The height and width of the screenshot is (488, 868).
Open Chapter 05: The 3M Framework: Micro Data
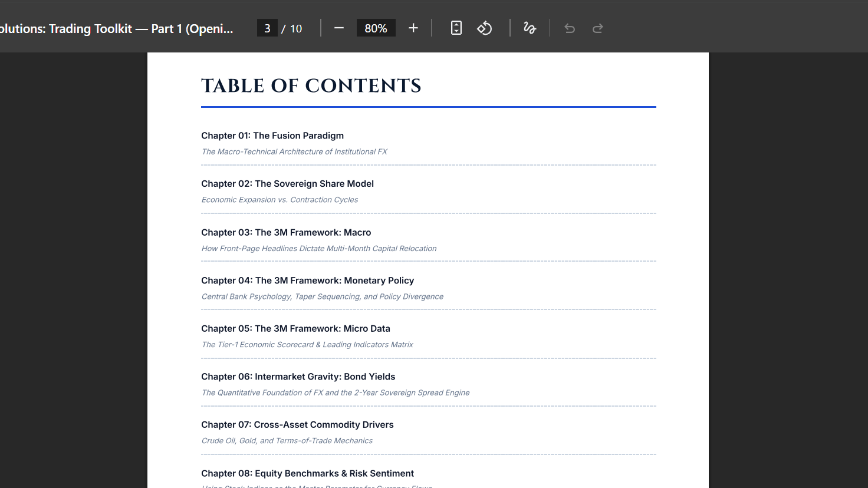click(295, 329)
